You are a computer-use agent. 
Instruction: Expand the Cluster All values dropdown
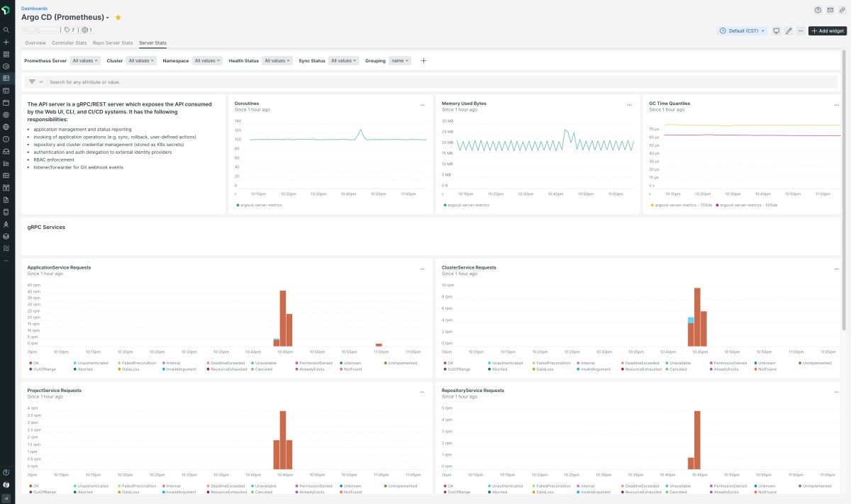(140, 61)
